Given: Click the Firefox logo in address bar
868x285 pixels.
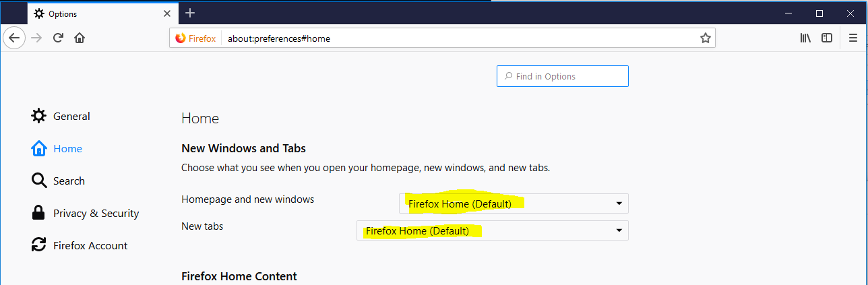Looking at the screenshot, I should point(180,38).
